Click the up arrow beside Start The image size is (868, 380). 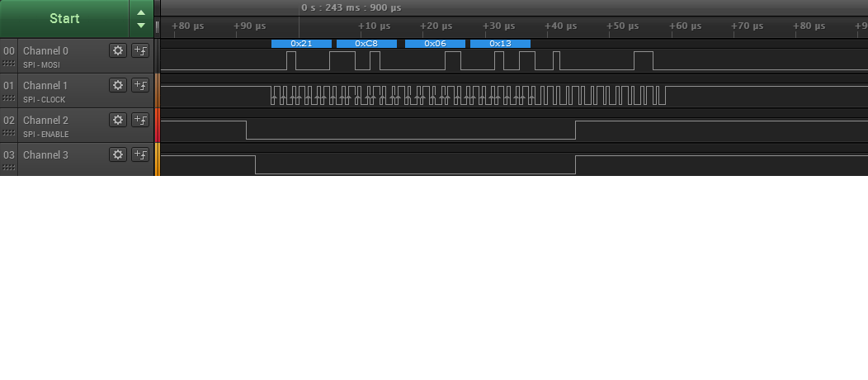(141, 12)
